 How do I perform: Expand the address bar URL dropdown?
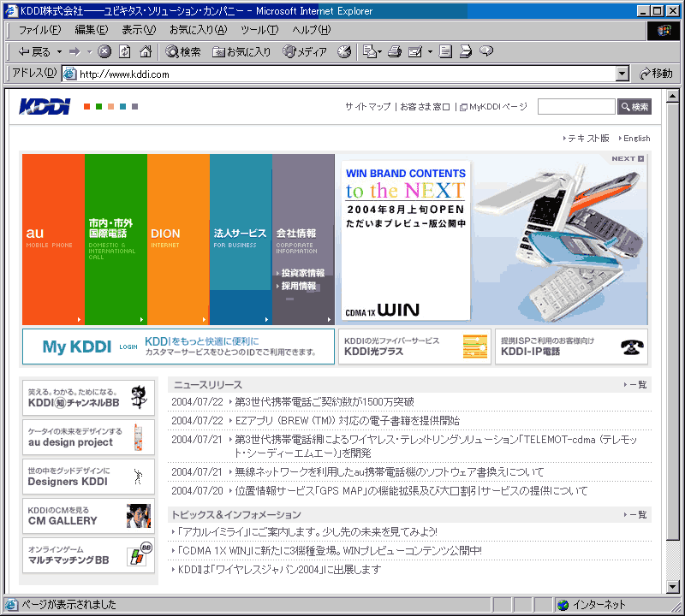pyautogui.click(x=622, y=74)
